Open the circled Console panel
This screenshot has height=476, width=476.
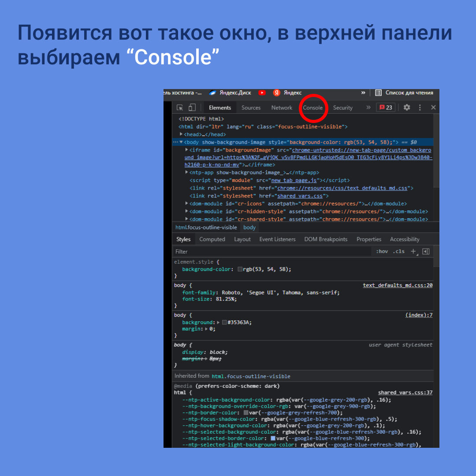(x=313, y=107)
